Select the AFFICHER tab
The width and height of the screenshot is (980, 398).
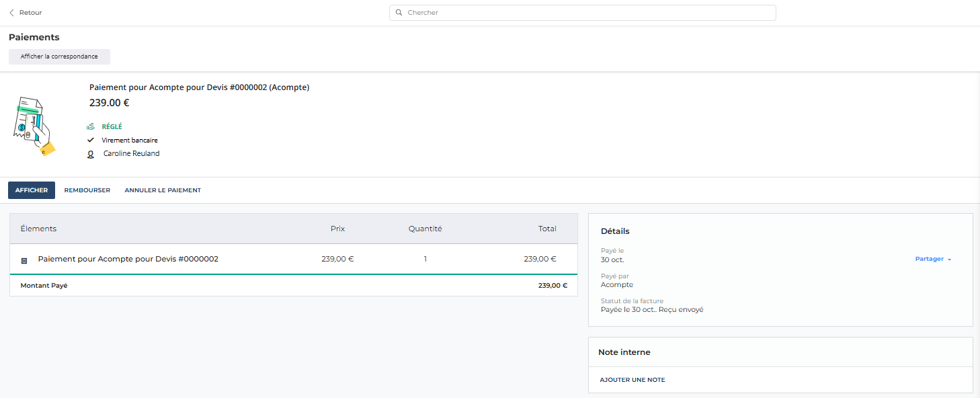tap(32, 190)
